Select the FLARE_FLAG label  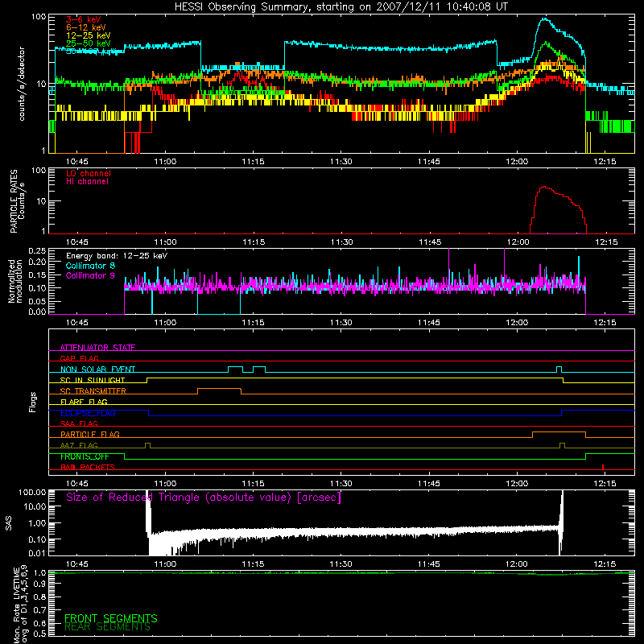(x=84, y=402)
